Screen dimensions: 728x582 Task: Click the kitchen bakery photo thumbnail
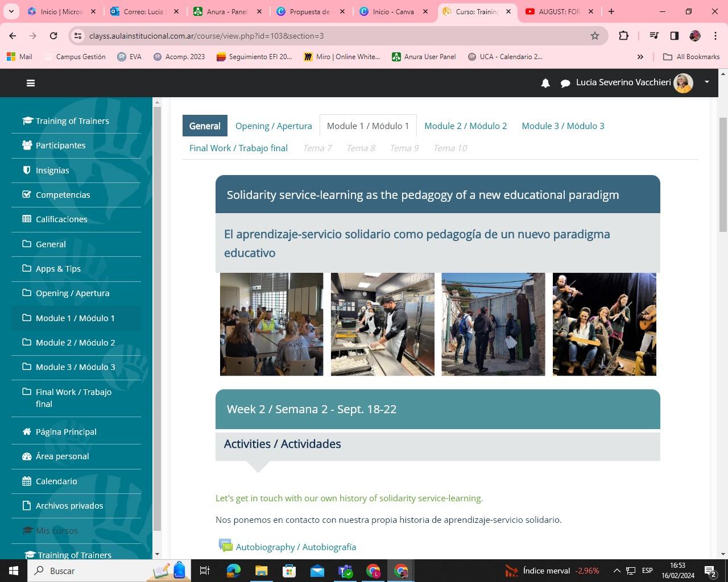pyautogui.click(x=383, y=324)
